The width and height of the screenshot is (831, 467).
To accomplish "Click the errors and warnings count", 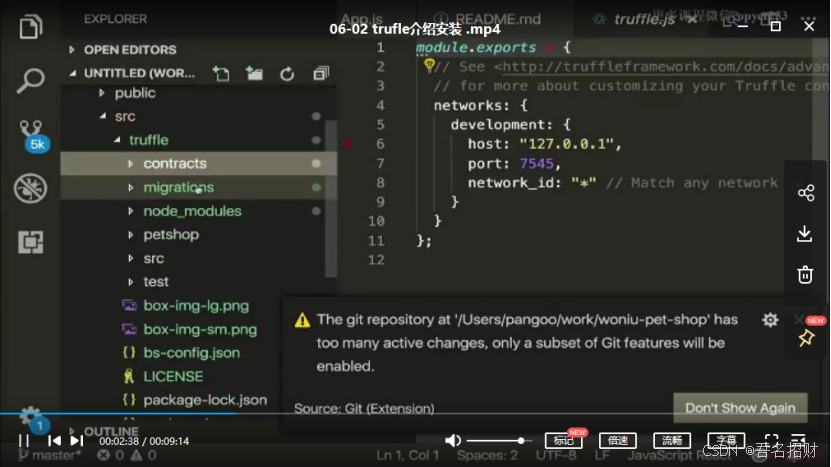I will pyautogui.click(x=127, y=455).
